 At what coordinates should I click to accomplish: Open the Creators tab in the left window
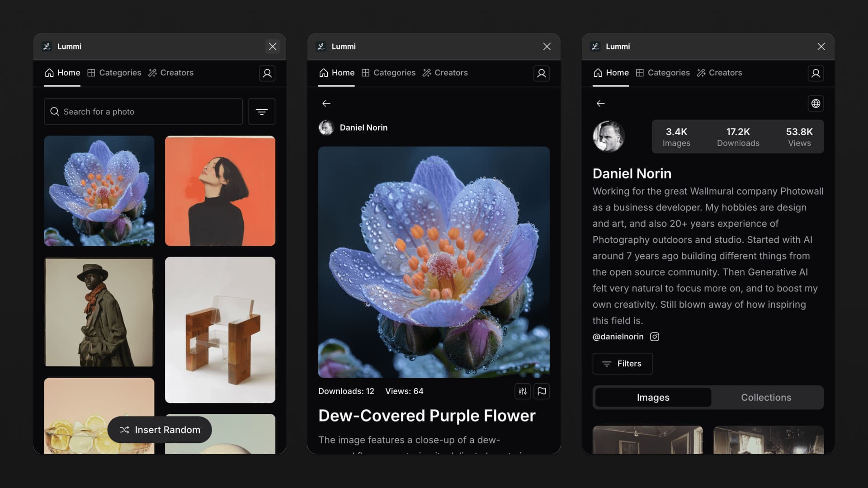pyautogui.click(x=171, y=73)
